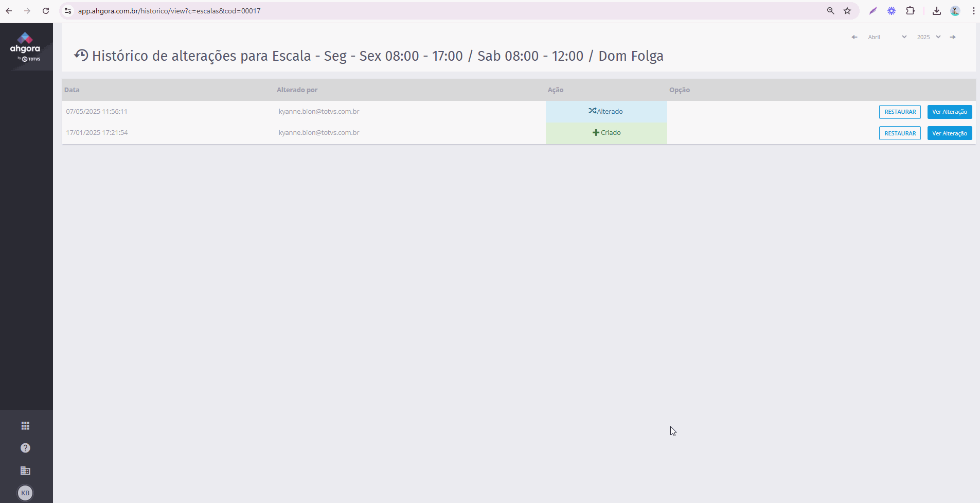Viewport: 980px width, 503px height.
Task: Click the blue gear-flower extension icon
Action: click(892, 11)
